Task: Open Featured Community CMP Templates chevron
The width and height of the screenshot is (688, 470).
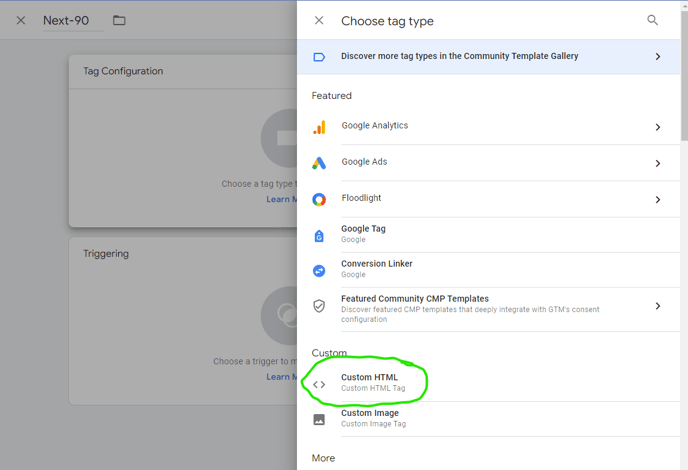Action: [657, 306]
